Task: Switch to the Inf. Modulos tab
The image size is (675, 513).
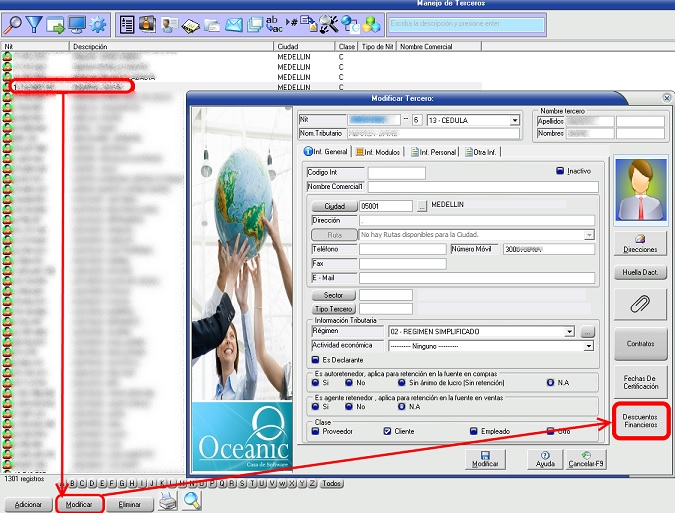Action: (378, 152)
